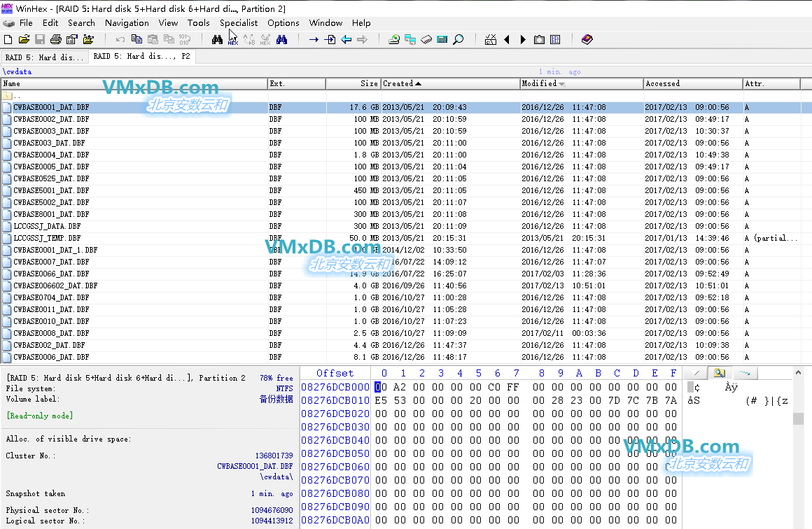Click the Open RAM chip icon
812x529 pixels.
[426, 39]
